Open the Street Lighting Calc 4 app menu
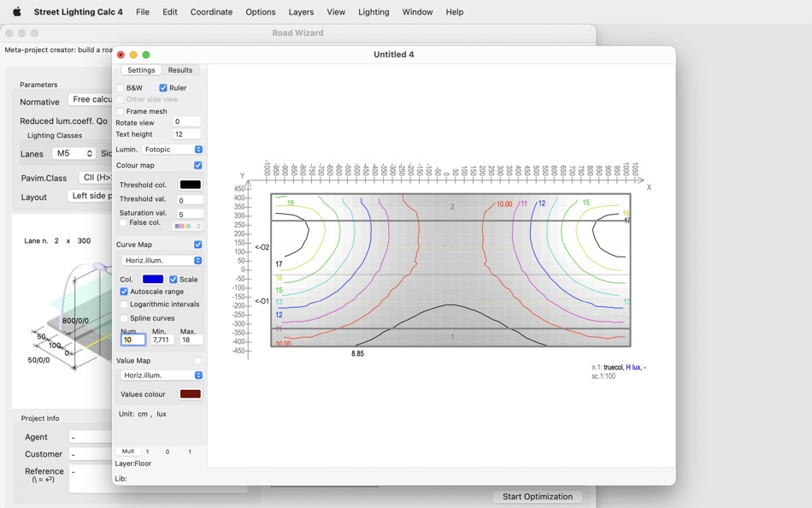Screen dimensions: 812x508 (x=78, y=12)
